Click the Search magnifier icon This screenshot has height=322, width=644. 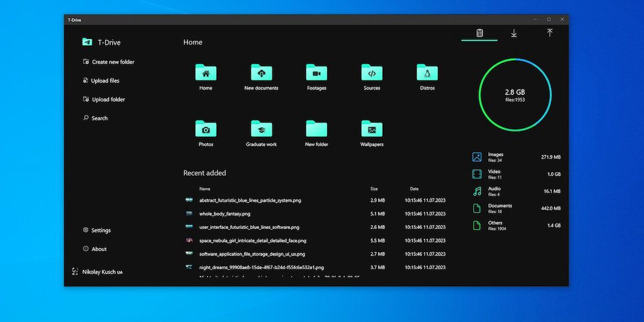[x=86, y=118]
